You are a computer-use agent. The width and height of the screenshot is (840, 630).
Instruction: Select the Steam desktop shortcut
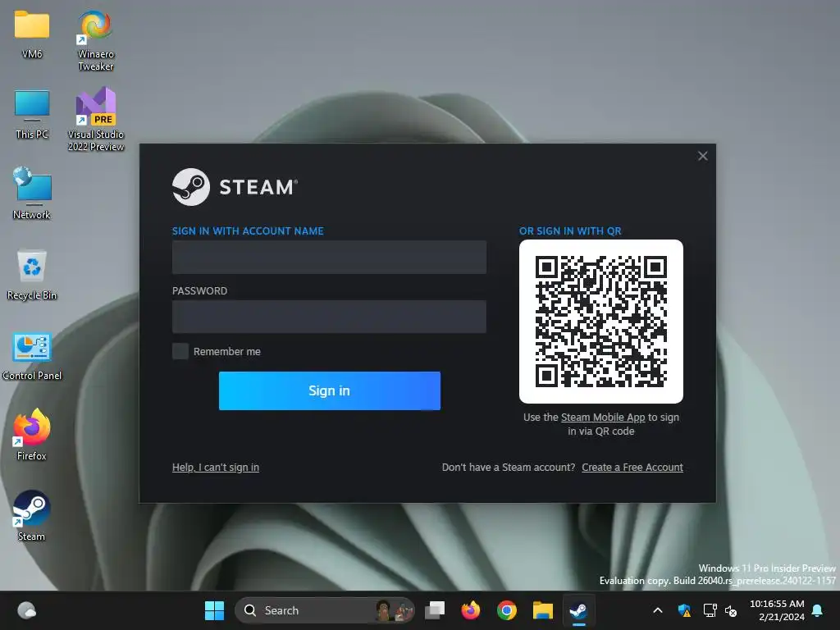[x=32, y=515]
